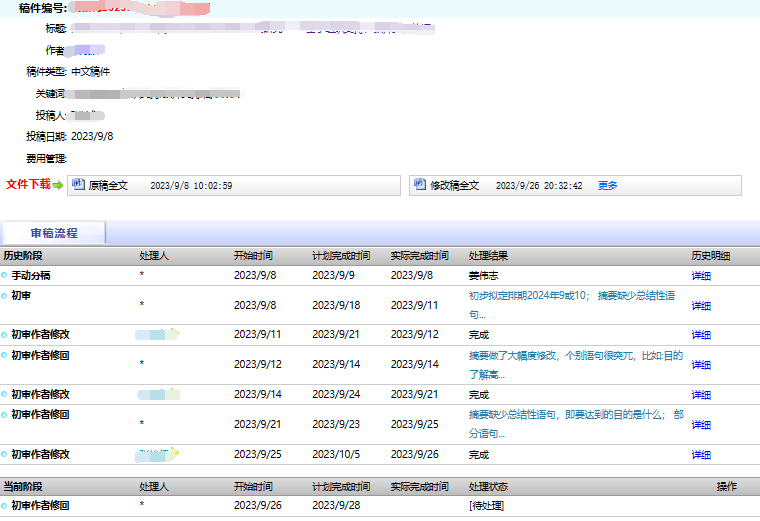760x521 pixels.
Task: Click bullet icon of current stage 初审作者修回
Action: [5, 505]
